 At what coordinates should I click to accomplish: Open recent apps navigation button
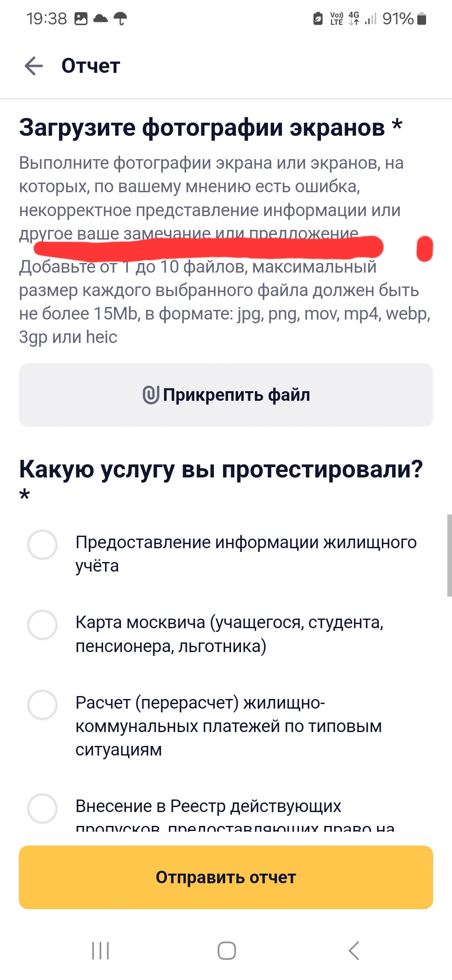[100, 950]
